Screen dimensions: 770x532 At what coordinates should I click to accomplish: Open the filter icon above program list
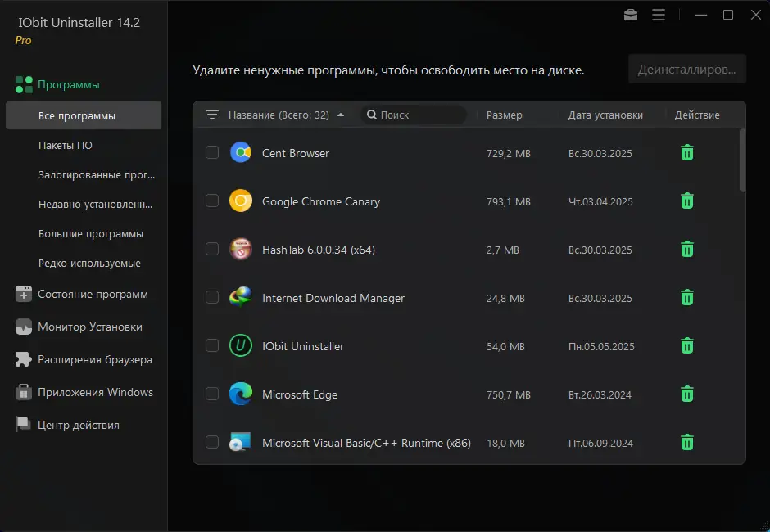213,115
